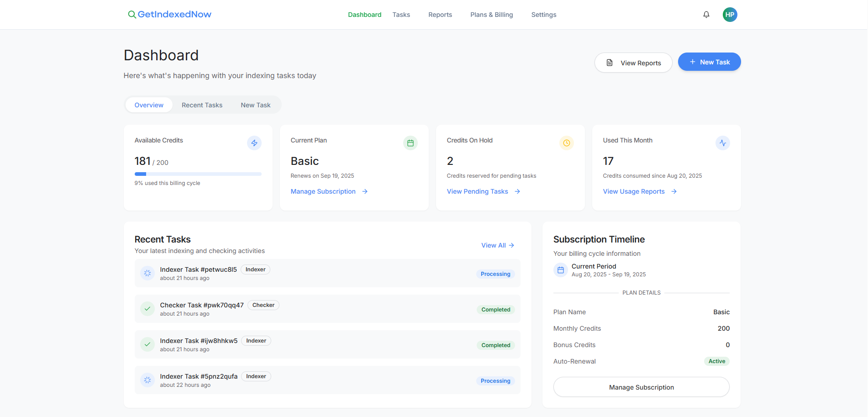Open View Reports
The height and width of the screenshot is (417, 868).
[633, 63]
